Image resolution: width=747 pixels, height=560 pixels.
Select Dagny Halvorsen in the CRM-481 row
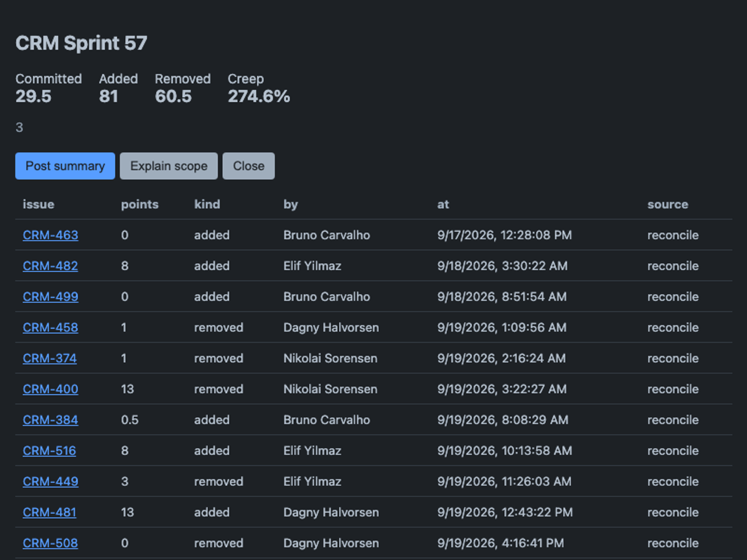point(331,512)
